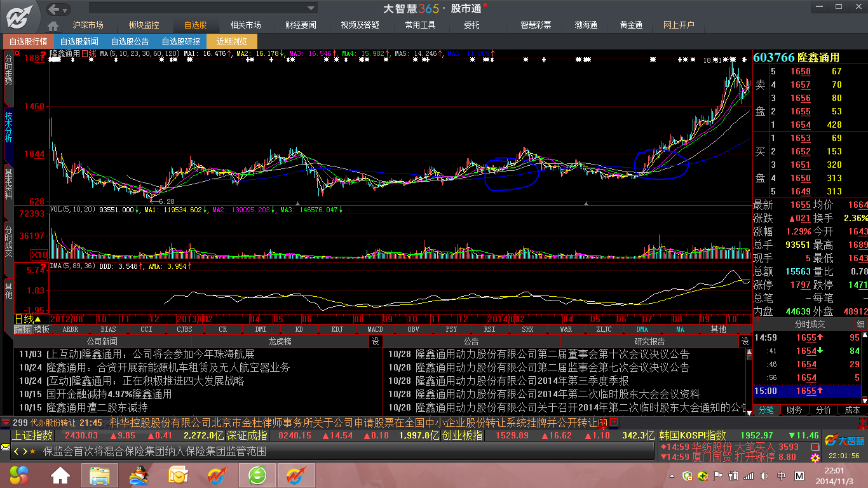Image resolution: width=868 pixels, height=488 pixels.
Task: Click the back arrow navigation button
Action: coord(53,9)
